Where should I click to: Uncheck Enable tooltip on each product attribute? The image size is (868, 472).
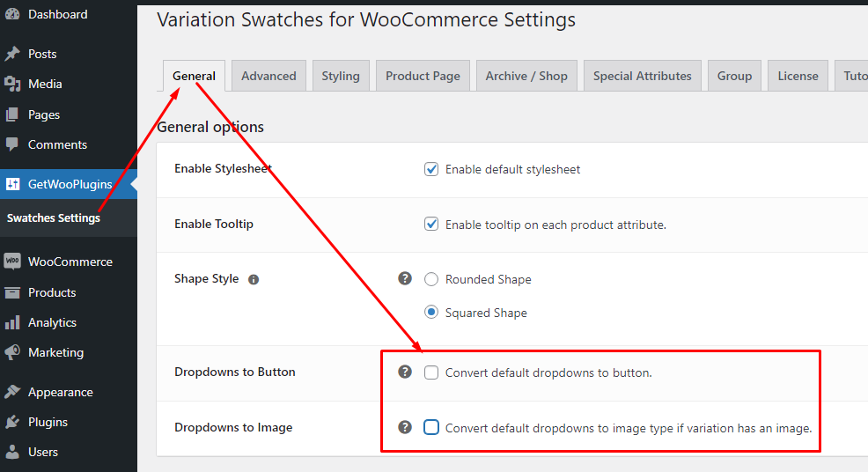431,224
